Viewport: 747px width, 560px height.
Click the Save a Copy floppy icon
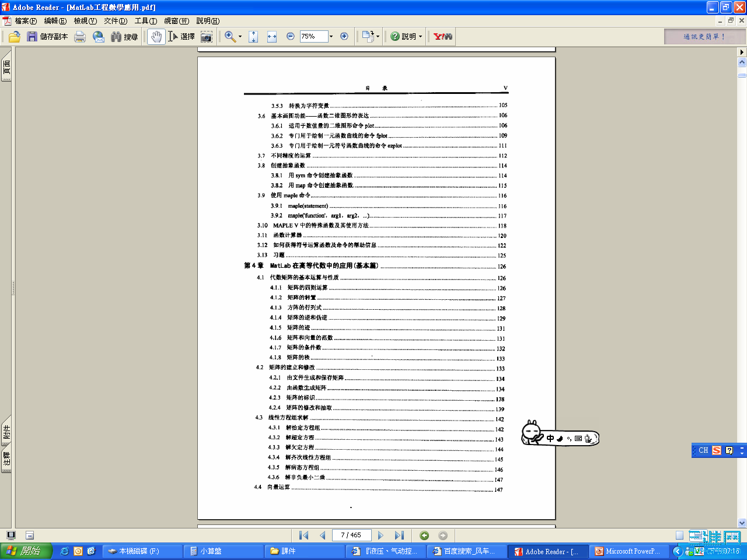[32, 37]
